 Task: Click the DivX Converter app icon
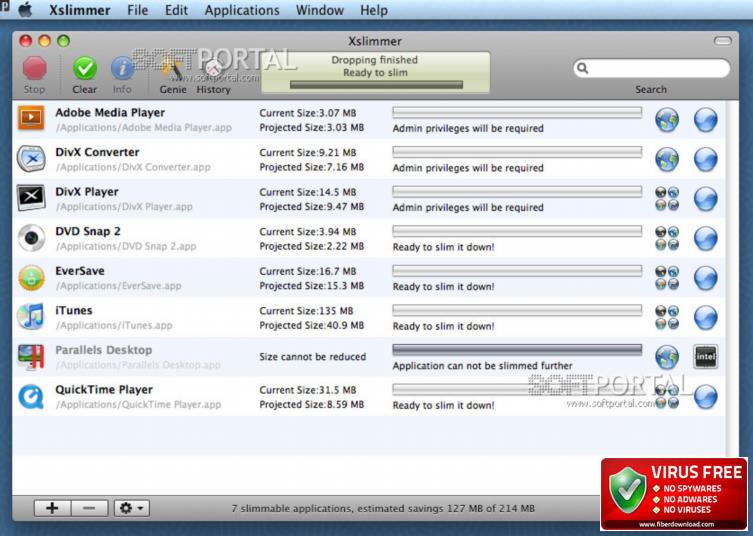[x=31, y=158]
